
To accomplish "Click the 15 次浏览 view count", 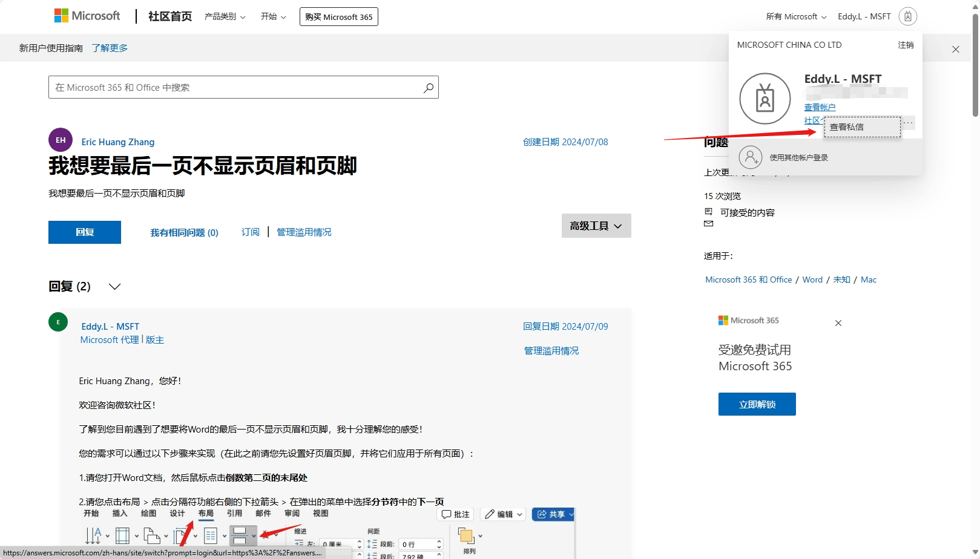I will 722,196.
